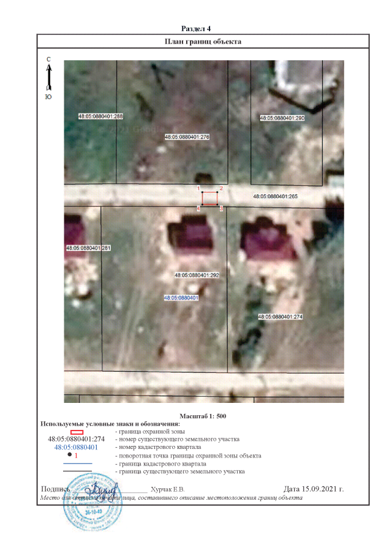The image size is (392, 555).
Task: Select parcel label 48:05:0880401:265
Action: pos(275,197)
